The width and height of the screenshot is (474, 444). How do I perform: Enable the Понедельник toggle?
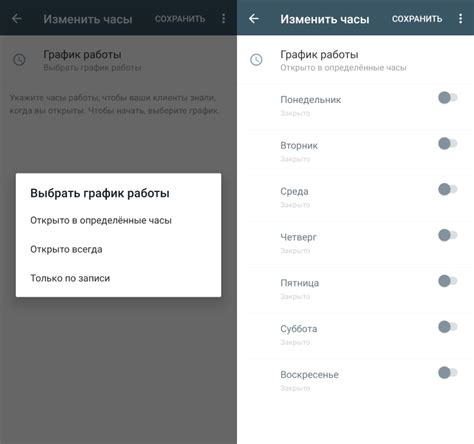point(448,98)
